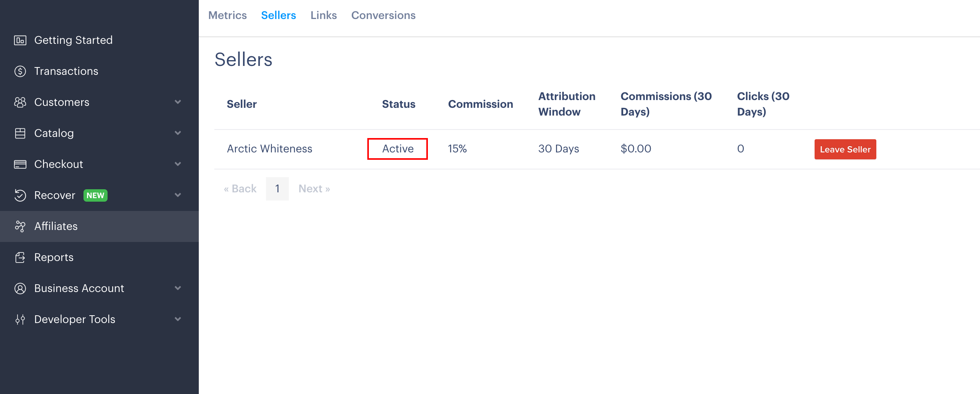Open Getting Started in the sidebar

pyautogui.click(x=99, y=40)
